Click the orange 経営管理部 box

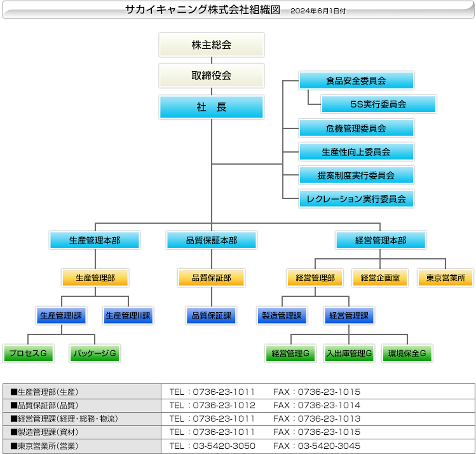point(315,278)
